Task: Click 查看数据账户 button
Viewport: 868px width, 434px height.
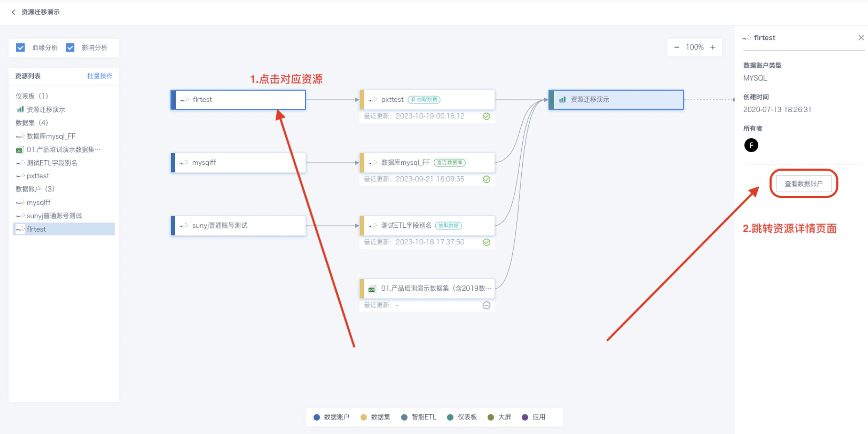Action: pos(803,184)
